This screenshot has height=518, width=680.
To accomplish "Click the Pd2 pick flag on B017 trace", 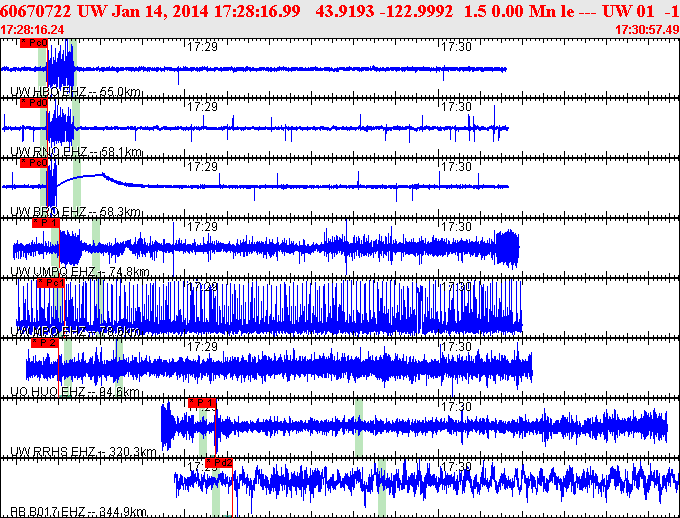I will click(219, 463).
